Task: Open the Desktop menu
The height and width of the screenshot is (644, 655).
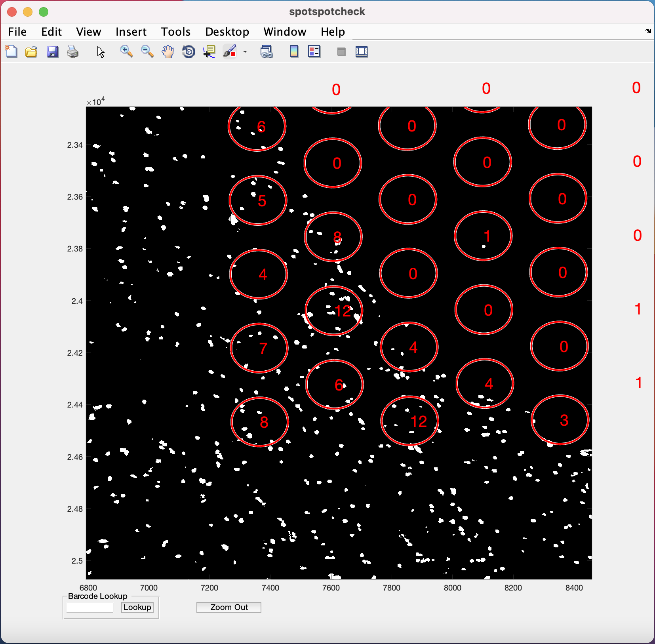Action: (227, 32)
